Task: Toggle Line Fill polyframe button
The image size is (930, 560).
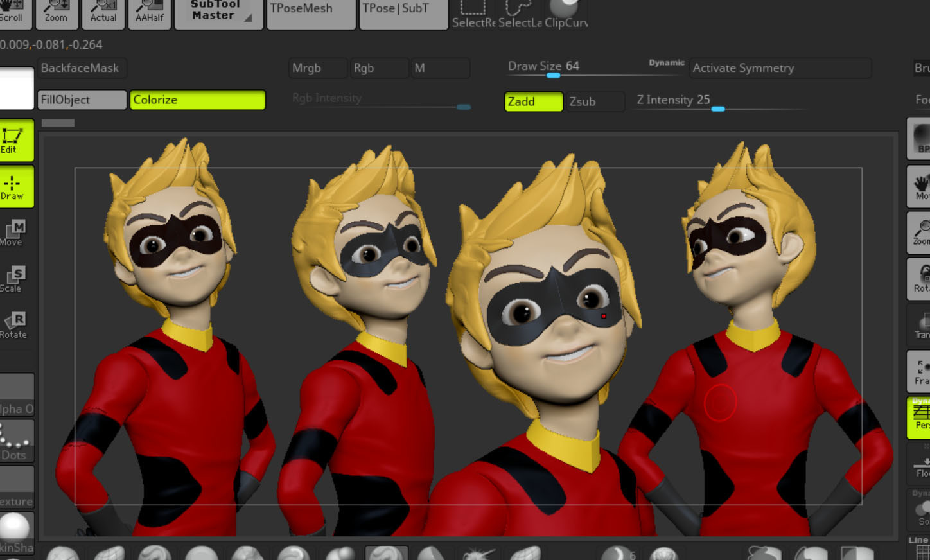Action: [919, 547]
